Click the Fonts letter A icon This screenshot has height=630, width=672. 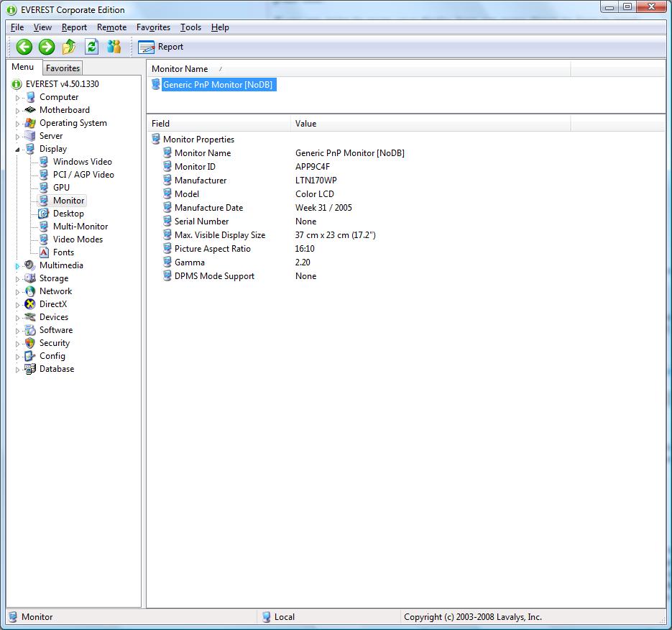point(44,252)
